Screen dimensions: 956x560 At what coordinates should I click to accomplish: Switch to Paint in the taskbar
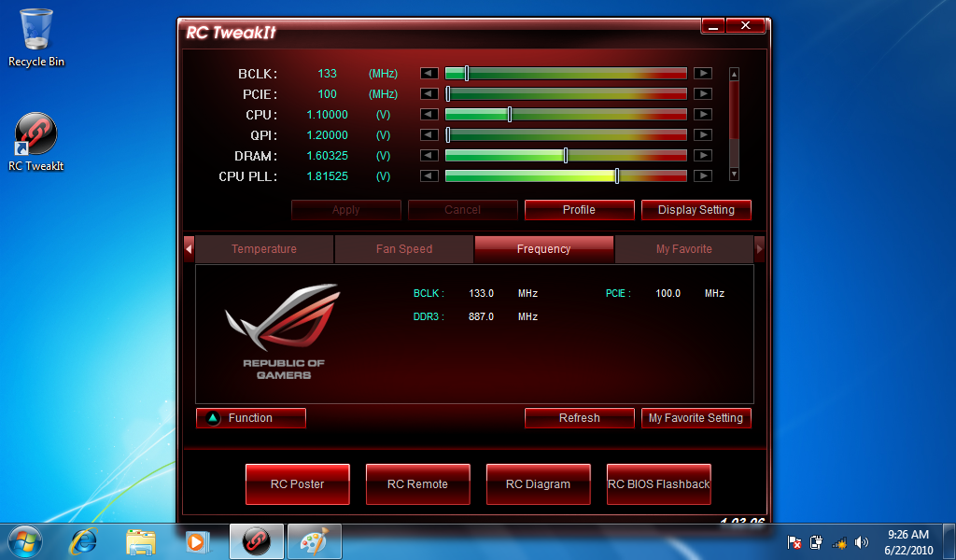coord(314,541)
